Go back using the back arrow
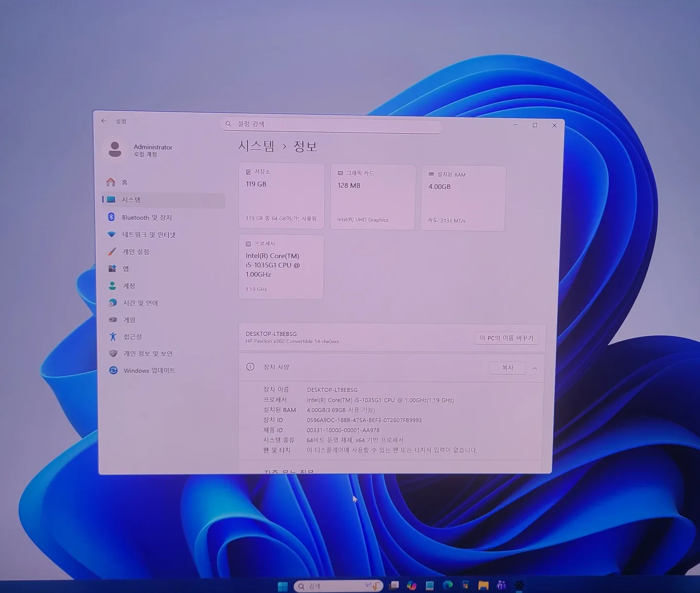700x593 pixels. pos(104,121)
